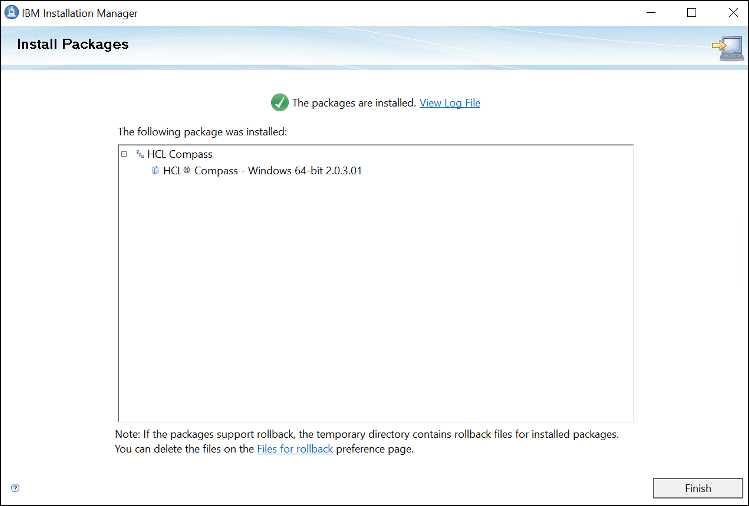Screen dimensions: 749x506
Task: Click 'The following package was installed:' label
Action: point(202,131)
